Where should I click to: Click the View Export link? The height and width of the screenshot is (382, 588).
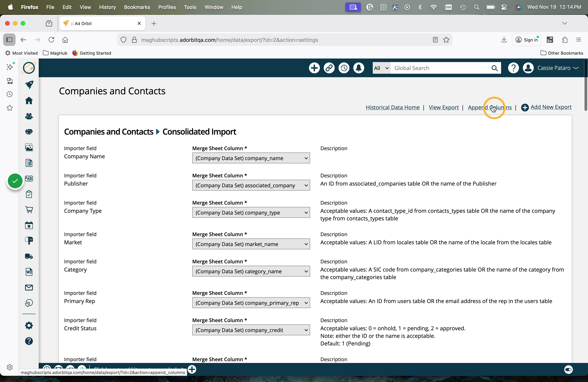pyautogui.click(x=444, y=107)
